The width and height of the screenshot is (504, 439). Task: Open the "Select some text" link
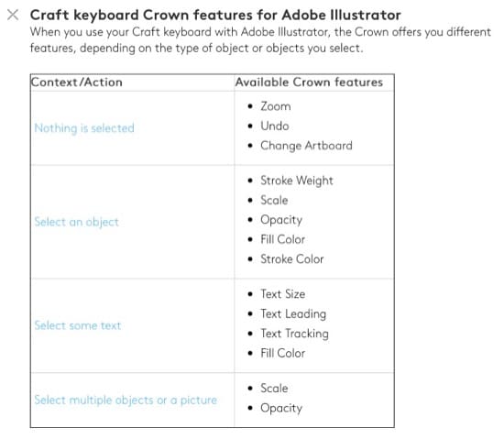point(78,325)
